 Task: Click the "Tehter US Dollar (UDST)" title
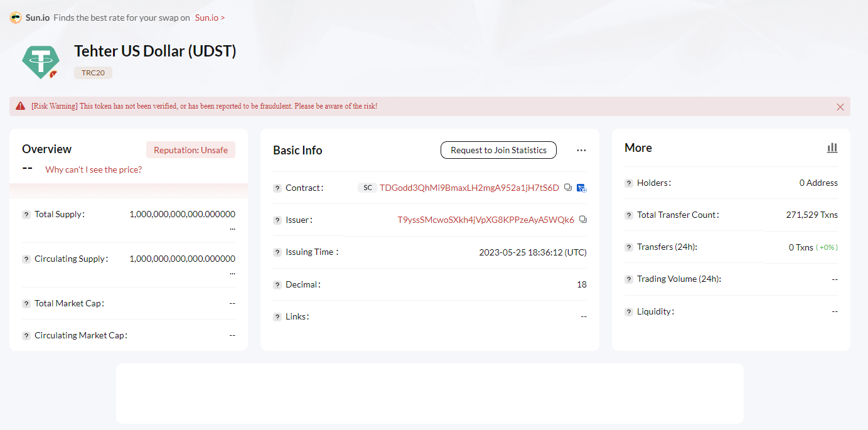[155, 51]
